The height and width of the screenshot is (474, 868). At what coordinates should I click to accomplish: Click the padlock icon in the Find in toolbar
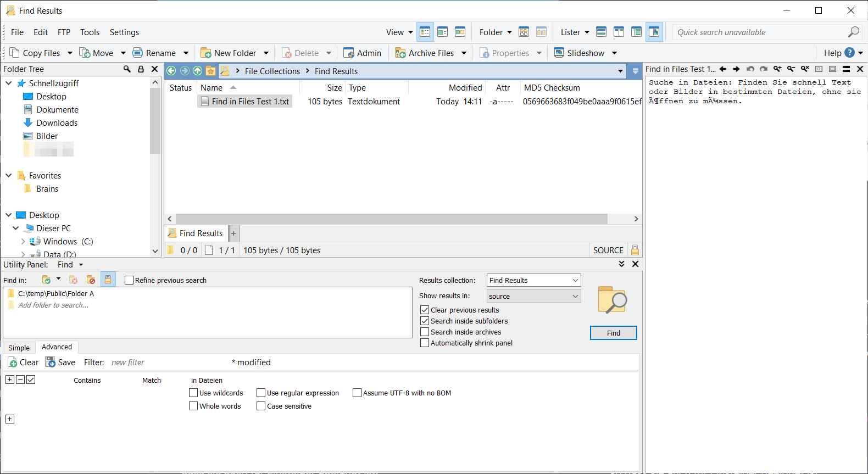(x=108, y=280)
